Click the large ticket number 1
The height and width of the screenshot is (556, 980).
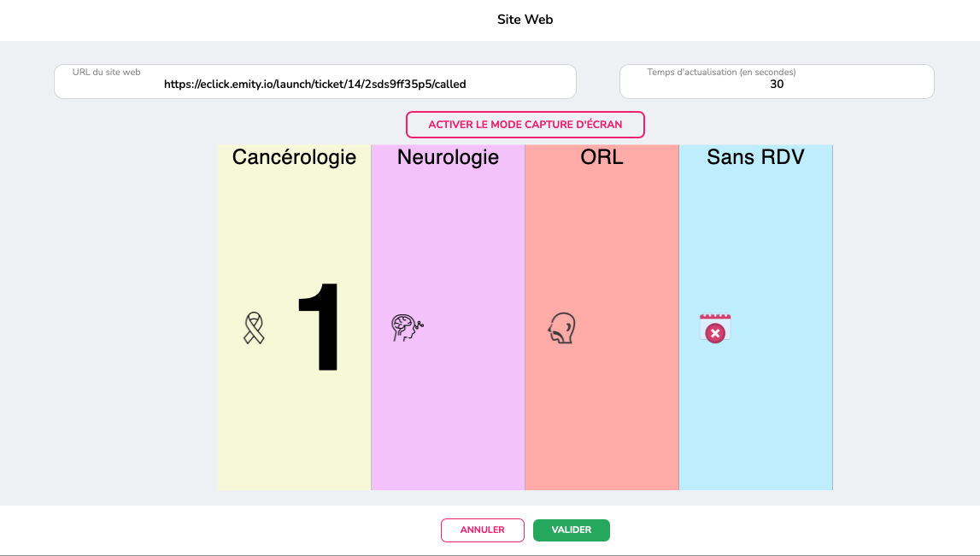320,327
